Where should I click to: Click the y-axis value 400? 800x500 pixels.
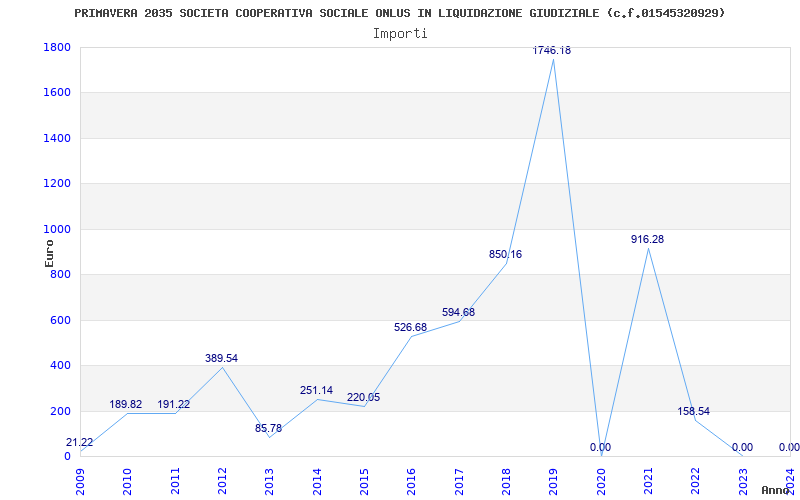tap(60, 366)
